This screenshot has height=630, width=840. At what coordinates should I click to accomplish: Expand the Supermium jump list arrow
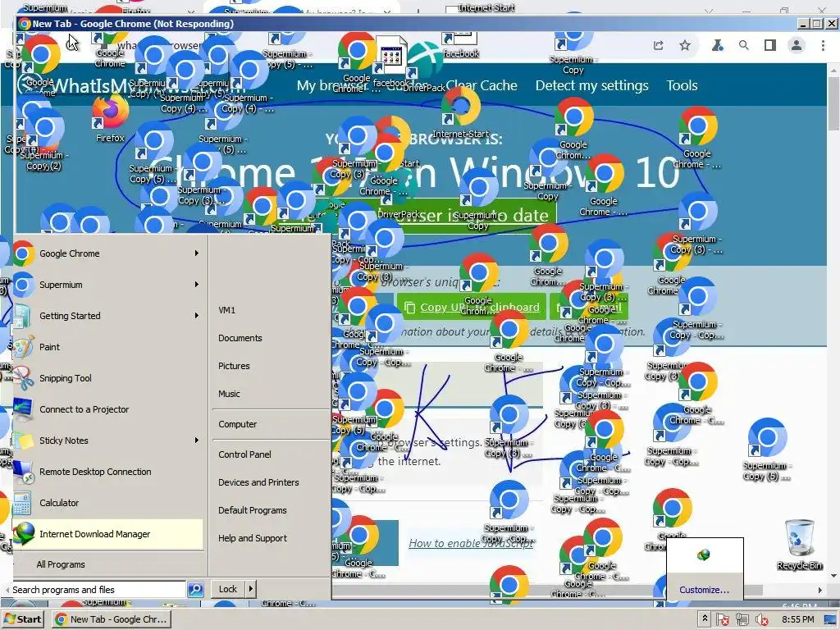197,285
